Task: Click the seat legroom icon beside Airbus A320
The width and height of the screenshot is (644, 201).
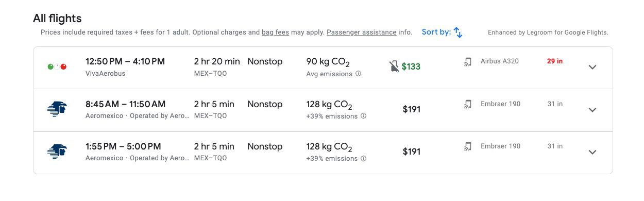Action: click(468, 61)
